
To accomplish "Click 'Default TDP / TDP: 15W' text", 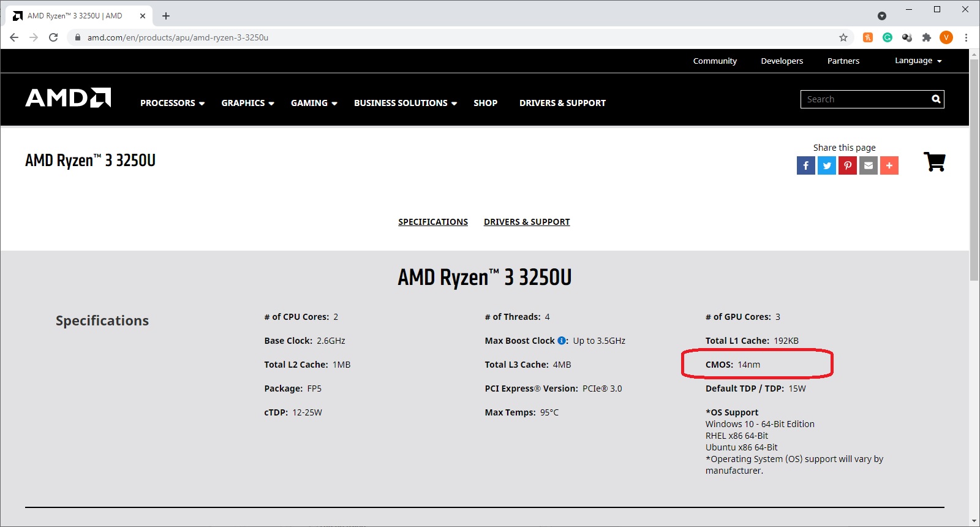I will 756,389.
